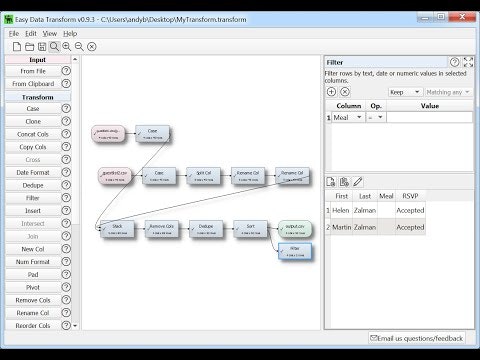Click the Zoom to fit magnifier icon
Viewport: 480px width, 360px height.
tap(54, 47)
